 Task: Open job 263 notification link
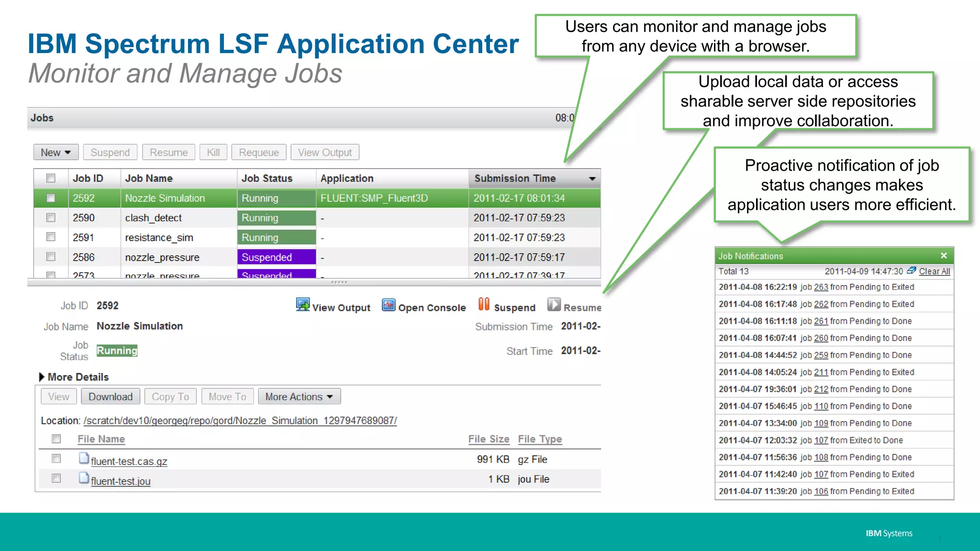tap(821, 287)
